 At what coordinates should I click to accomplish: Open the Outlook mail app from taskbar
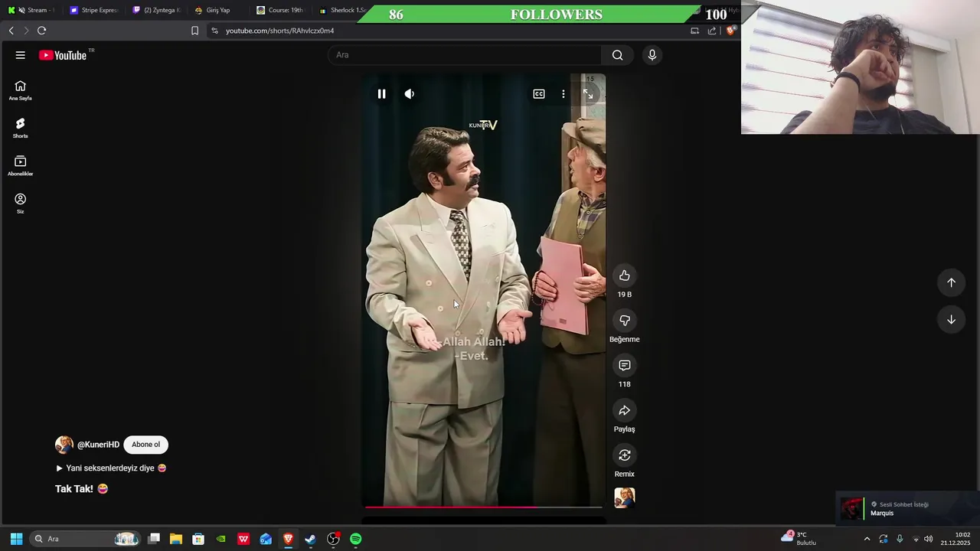[x=266, y=539]
